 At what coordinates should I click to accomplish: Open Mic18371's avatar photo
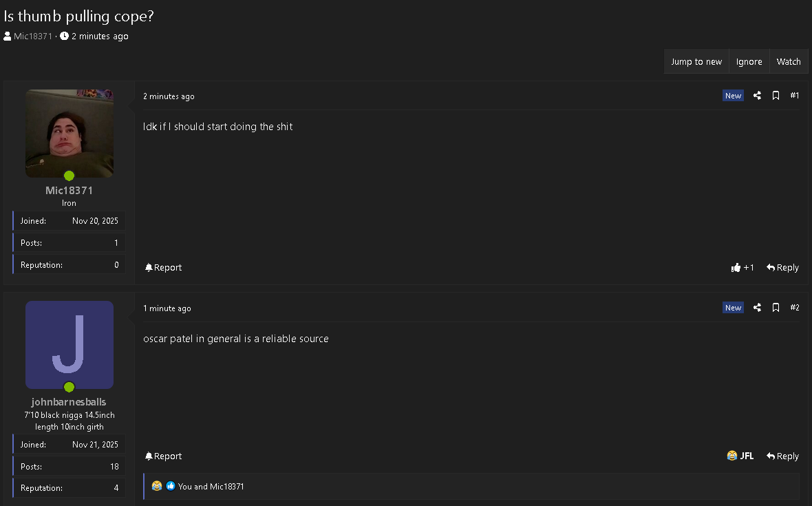click(70, 134)
